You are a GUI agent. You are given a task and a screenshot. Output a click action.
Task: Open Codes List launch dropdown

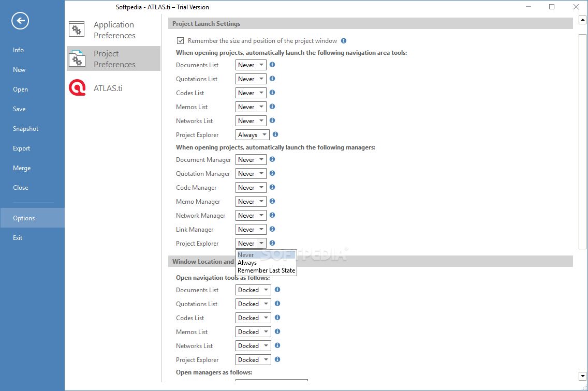coord(251,93)
